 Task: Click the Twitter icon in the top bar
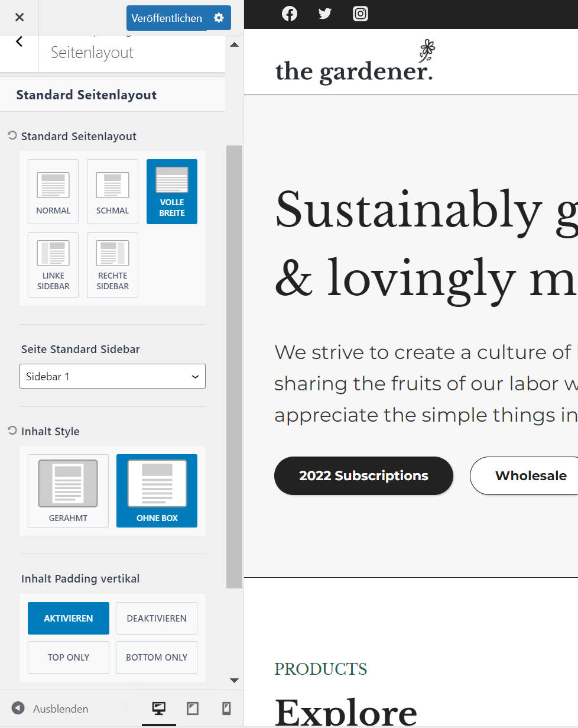pyautogui.click(x=325, y=14)
